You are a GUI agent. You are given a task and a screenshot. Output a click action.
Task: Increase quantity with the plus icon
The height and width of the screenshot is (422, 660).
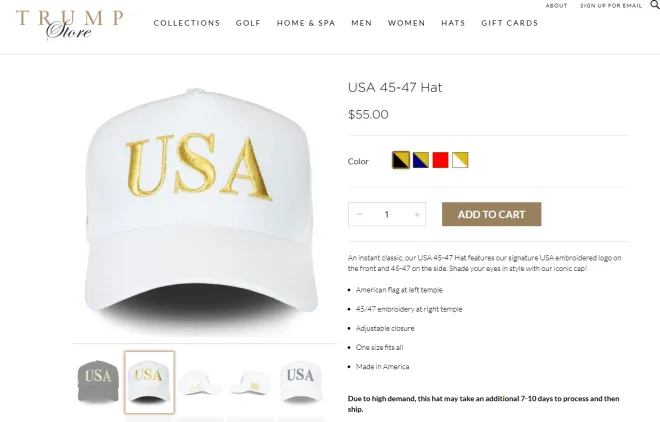(417, 214)
